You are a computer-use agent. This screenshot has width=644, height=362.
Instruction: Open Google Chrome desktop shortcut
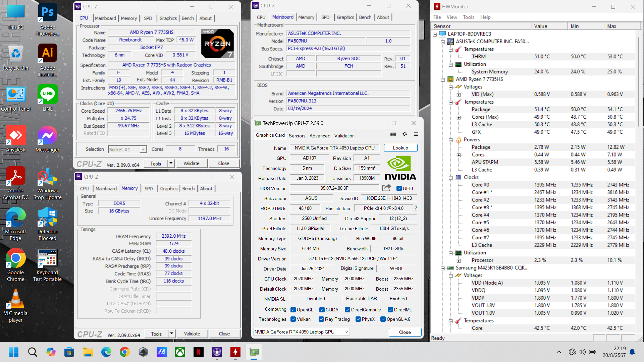click(15, 265)
